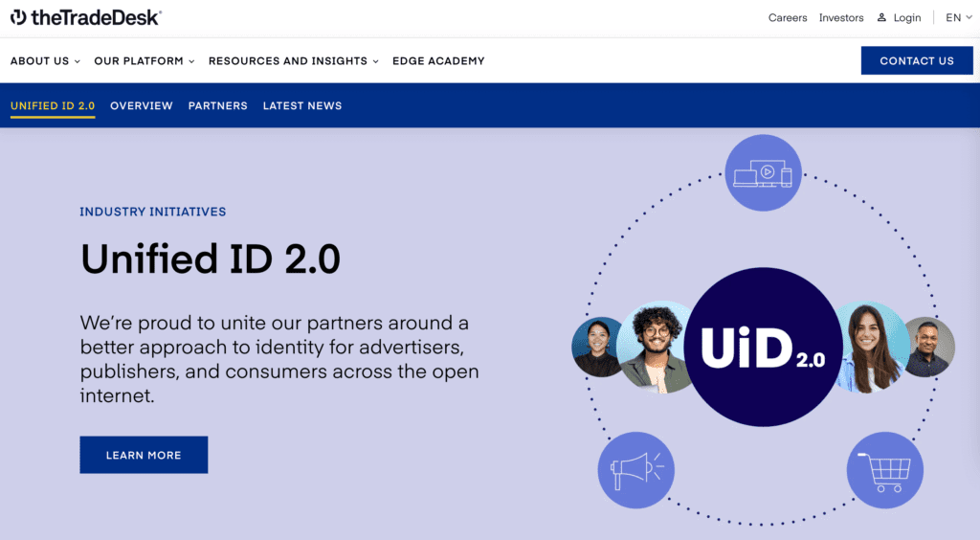Open the EN language dropdown
Screen dimensions: 980x540
click(958, 17)
